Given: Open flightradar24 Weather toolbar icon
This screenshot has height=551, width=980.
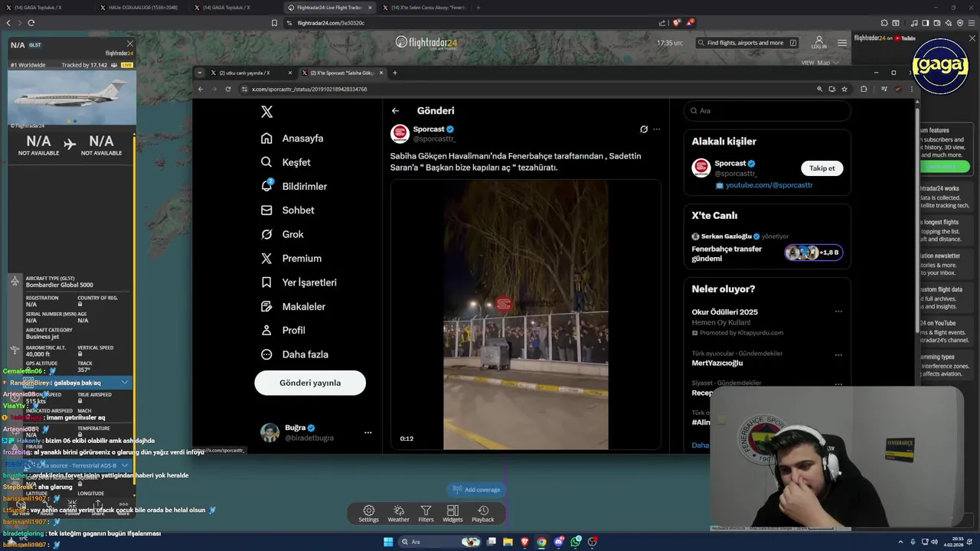Looking at the screenshot, I should [x=398, y=514].
